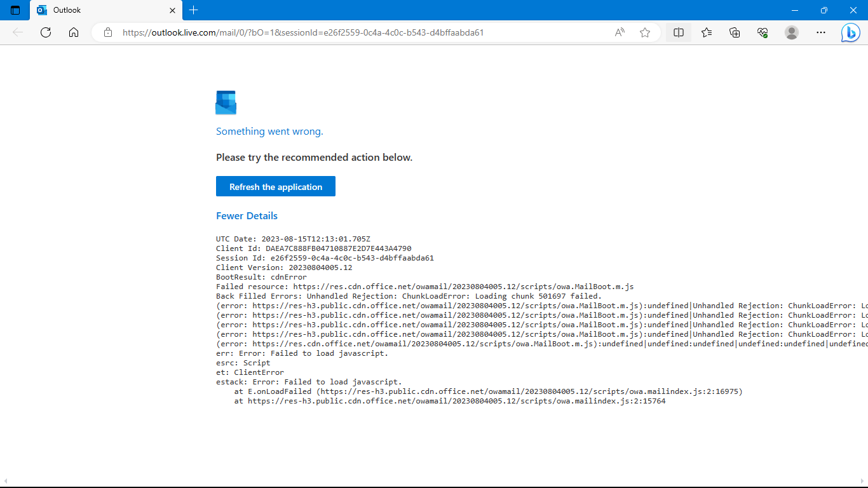868x488 pixels.
Task: Select the UTC Date line
Action: (293, 239)
